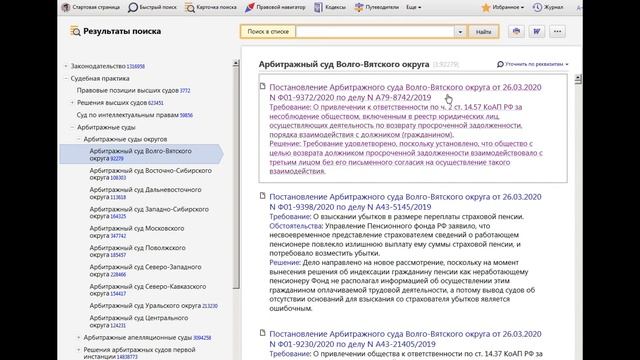Click into the Поиск в списке input field
Viewport: 640px width, 360px height.
tap(375, 31)
